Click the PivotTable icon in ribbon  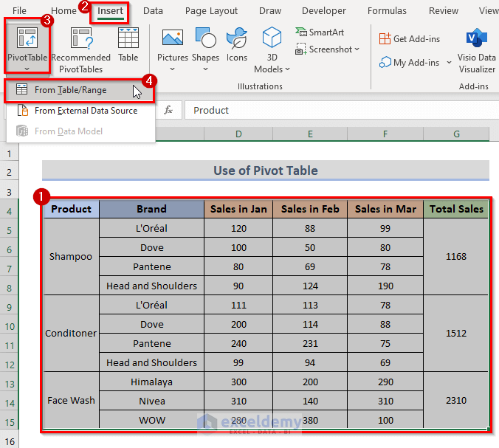point(27,39)
